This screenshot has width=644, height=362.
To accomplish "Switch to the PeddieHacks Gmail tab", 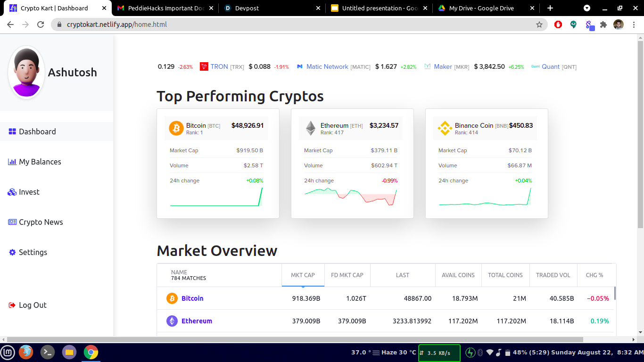I will [x=165, y=8].
